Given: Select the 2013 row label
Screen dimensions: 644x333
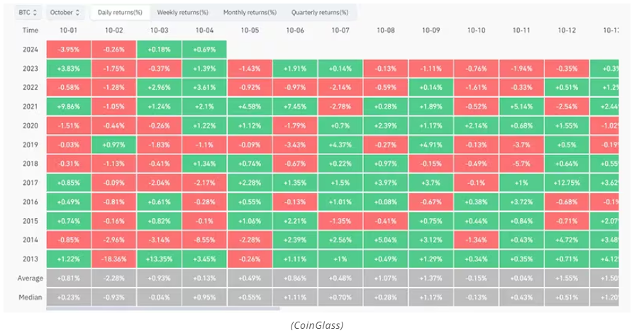Looking at the screenshot, I should (30, 260).
